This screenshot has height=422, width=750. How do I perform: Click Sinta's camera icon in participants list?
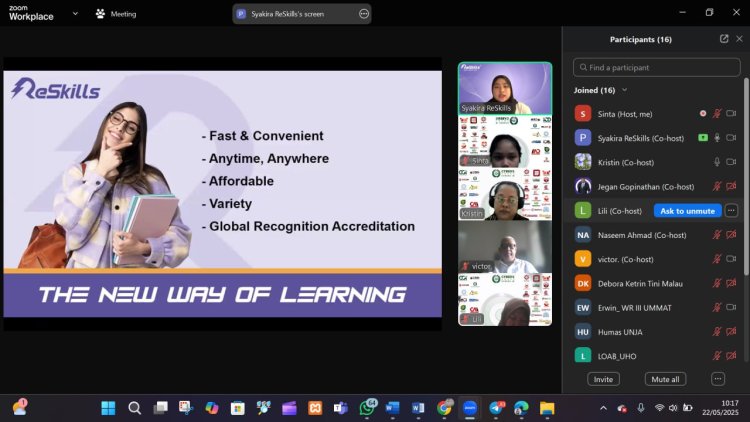pos(731,113)
